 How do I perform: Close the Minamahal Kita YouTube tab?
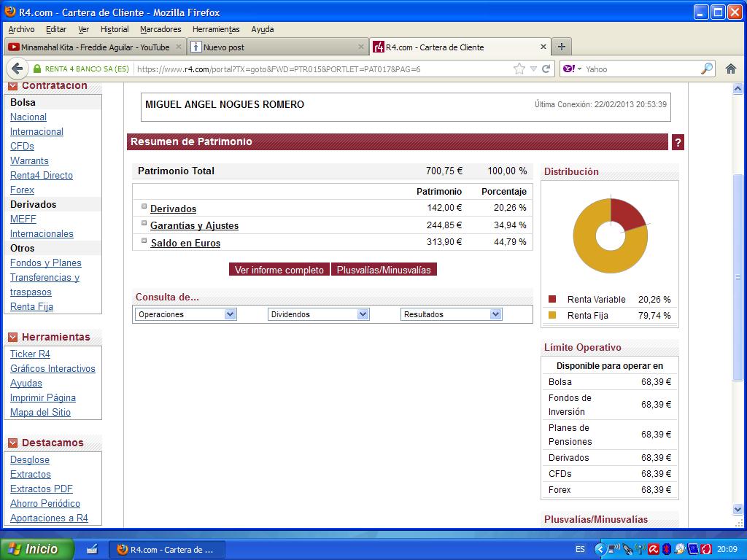(x=179, y=47)
